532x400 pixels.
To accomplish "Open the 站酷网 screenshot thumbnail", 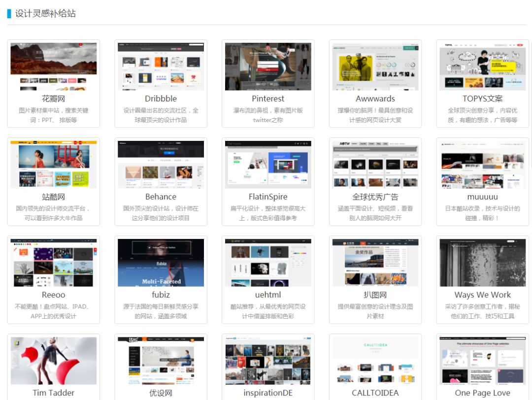I will point(54,165).
